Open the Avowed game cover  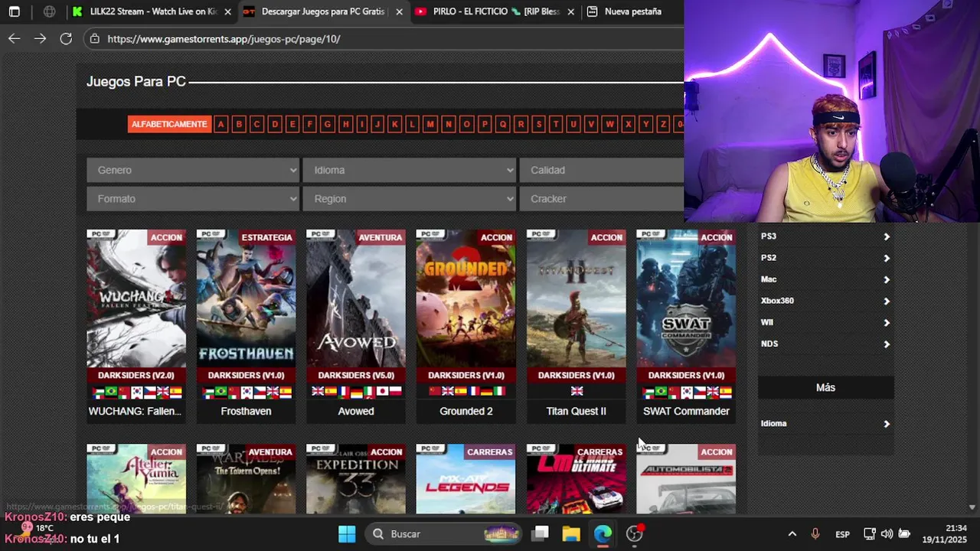click(356, 298)
